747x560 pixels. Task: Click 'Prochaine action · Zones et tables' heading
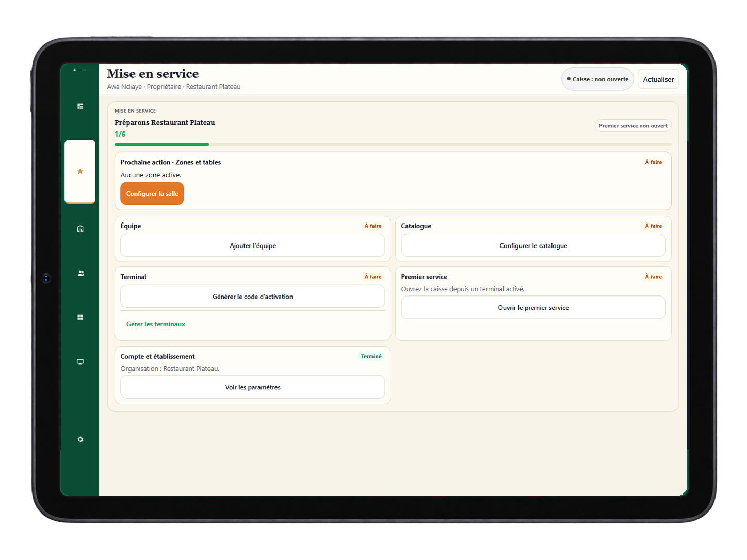coord(171,162)
